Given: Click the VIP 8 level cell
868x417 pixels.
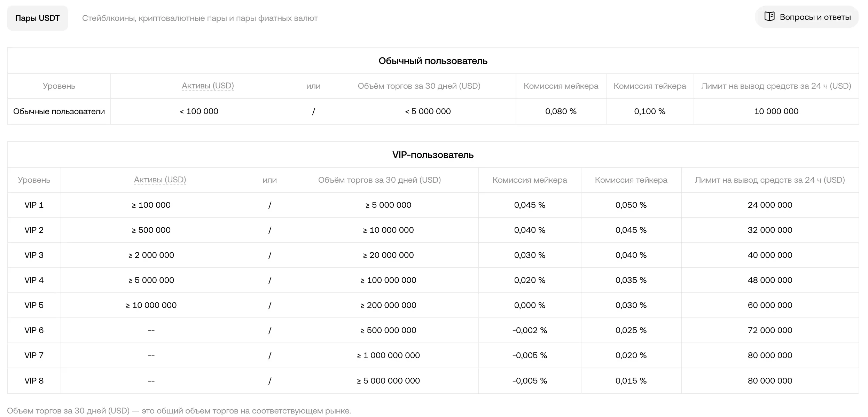Looking at the screenshot, I should pyautogui.click(x=34, y=381).
